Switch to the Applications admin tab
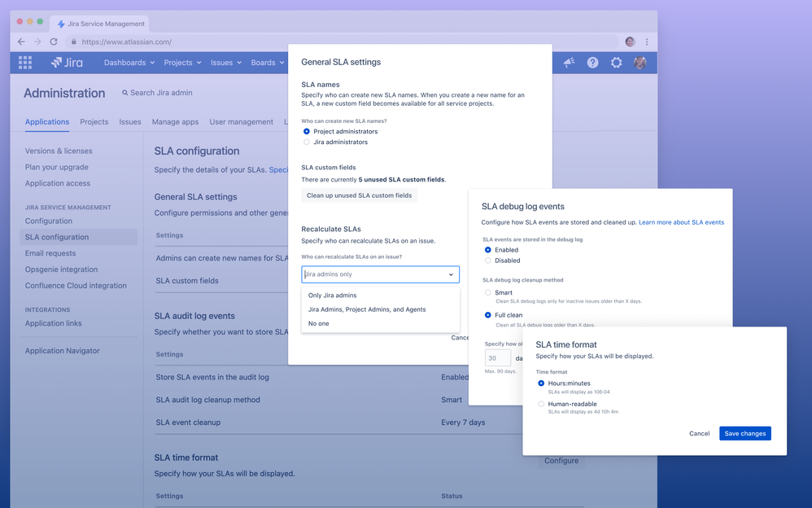 (47, 122)
